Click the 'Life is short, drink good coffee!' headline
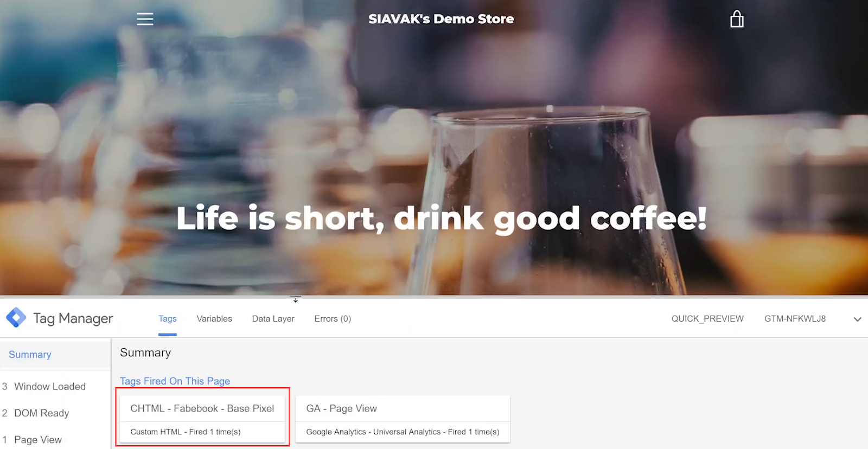 (x=442, y=219)
